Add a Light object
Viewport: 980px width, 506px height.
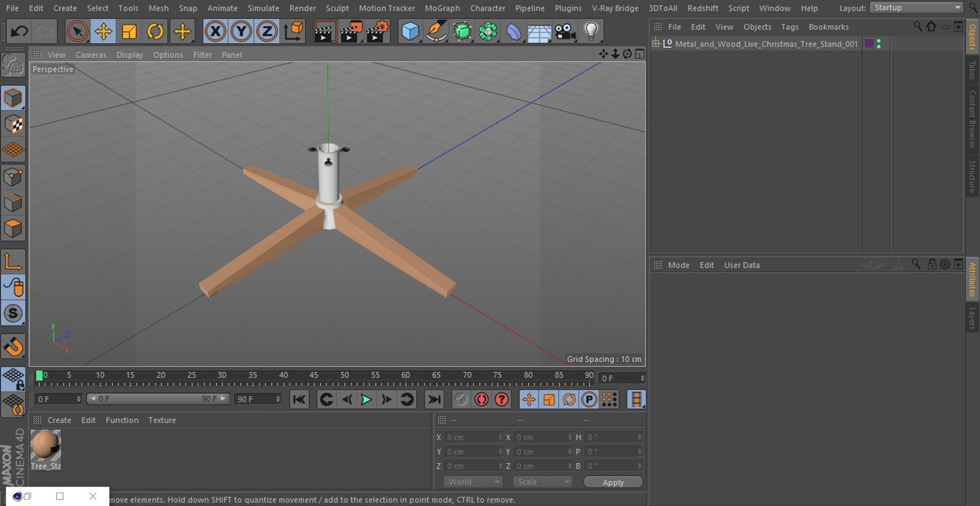(591, 32)
